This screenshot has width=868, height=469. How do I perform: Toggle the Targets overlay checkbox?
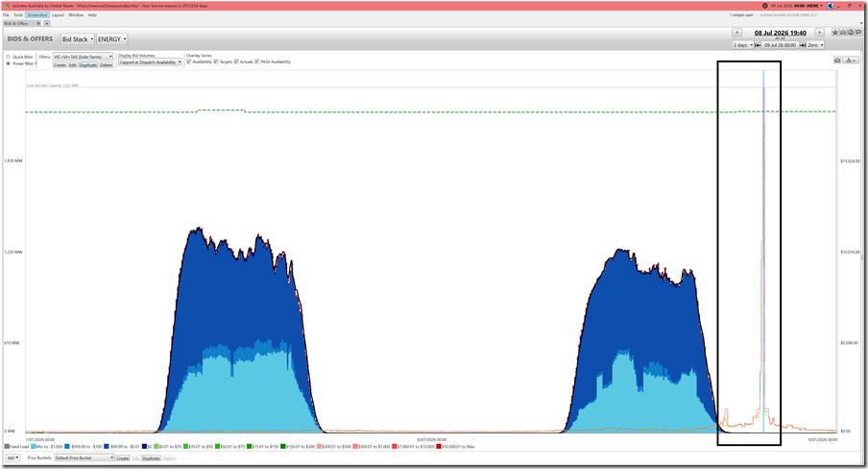pos(216,62)
